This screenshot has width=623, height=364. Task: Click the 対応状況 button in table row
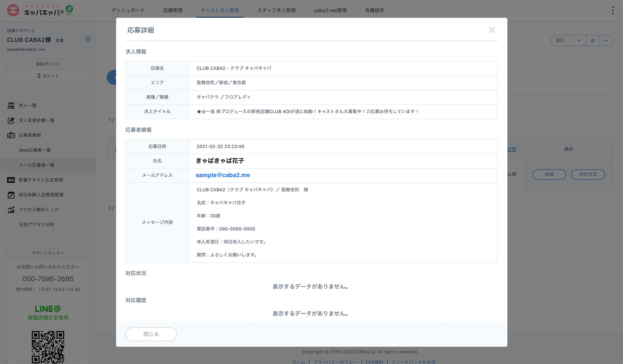(x=588, y=174)
